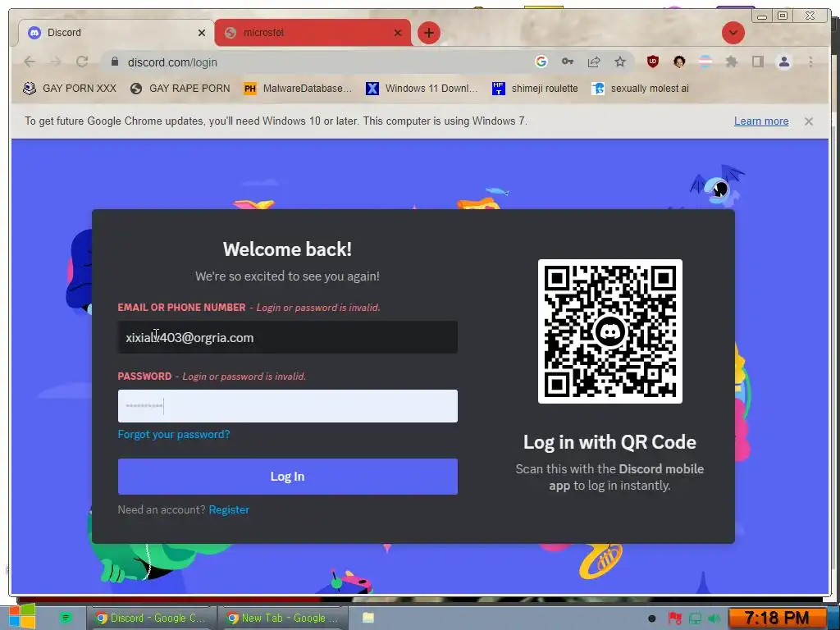The image size is (840, 630).
Task: Click Learn more in update notice
Action: [x=760, y=121]
